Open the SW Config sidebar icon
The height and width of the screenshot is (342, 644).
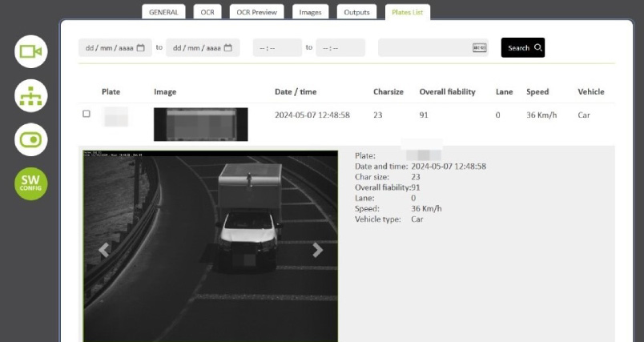(x=31, y=184)
